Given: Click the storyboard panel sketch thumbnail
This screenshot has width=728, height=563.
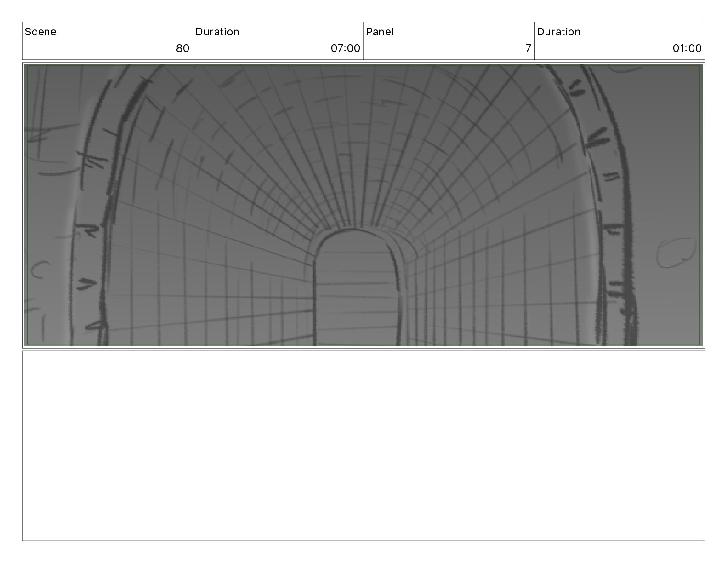Looking at the screenshot, I should (x=363, y=205).
